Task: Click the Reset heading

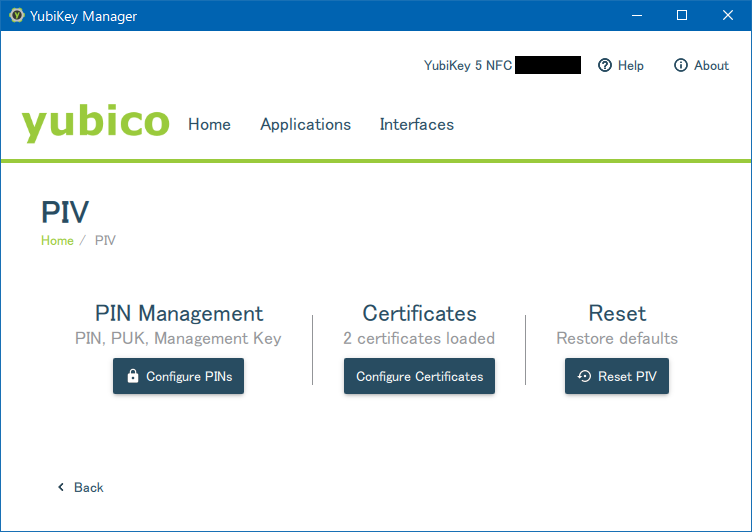Action: tap(617, 314)
